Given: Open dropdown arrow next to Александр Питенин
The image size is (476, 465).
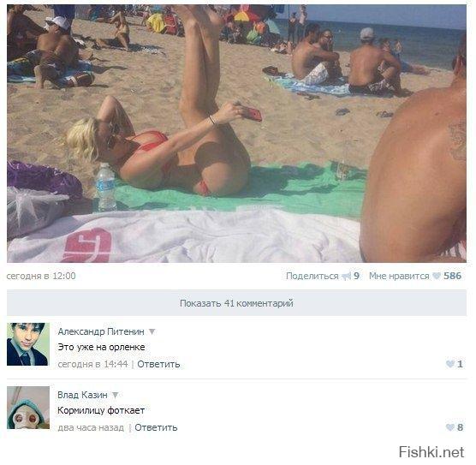Looking at the screenshot, I should pos(152,331).
